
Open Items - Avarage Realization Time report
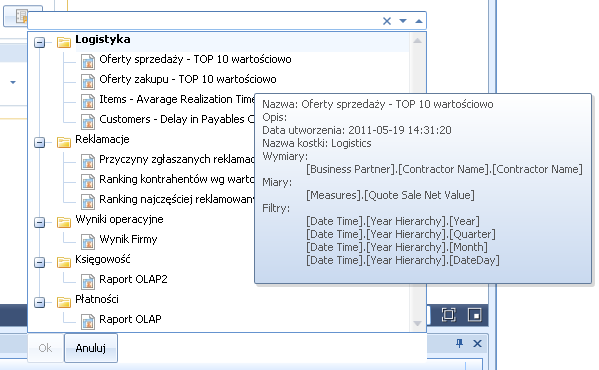pos(177,99)
